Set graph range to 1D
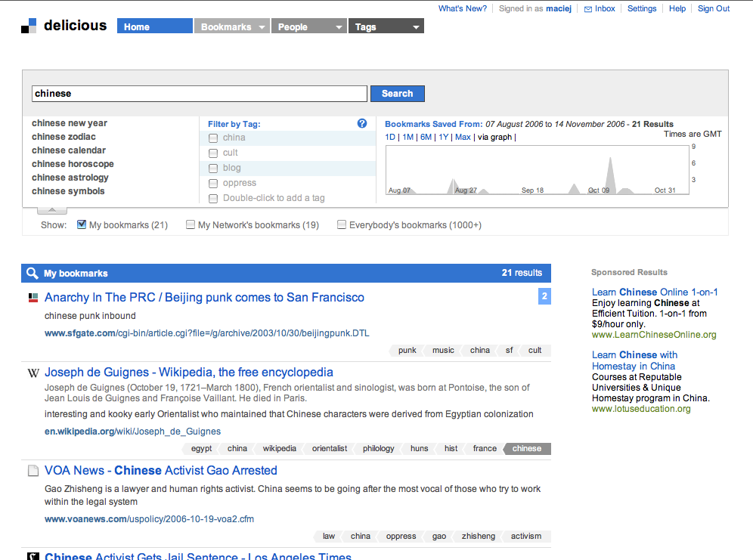Viewport: 753px width, 560px height. pyautogui.click(x=390, y=138)
